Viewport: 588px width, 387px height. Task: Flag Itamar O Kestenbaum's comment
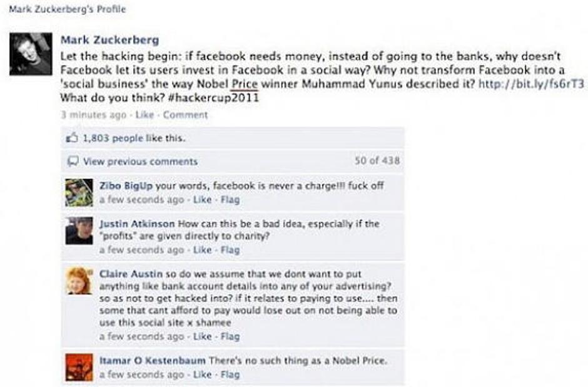230,374
